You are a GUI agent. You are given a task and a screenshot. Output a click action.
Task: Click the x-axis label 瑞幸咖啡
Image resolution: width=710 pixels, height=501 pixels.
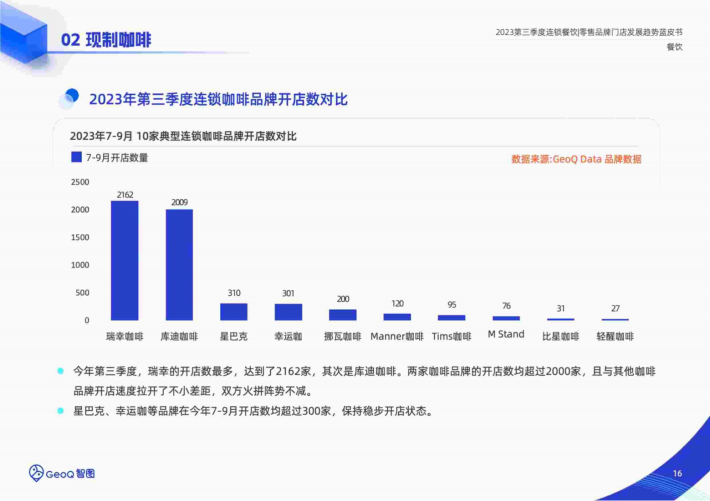[125, 337]
